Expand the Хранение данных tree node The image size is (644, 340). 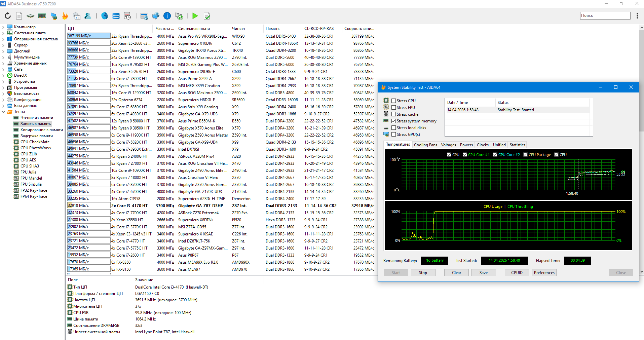pos(3,63)
